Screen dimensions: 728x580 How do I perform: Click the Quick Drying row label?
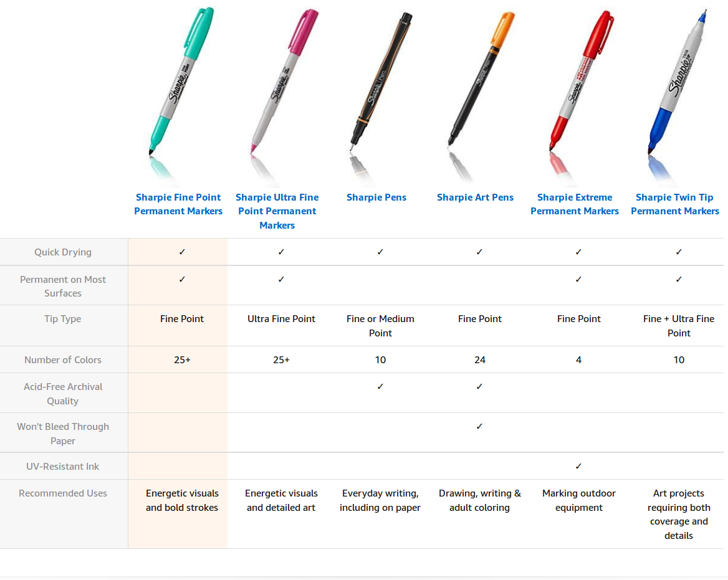coord(63,252)
